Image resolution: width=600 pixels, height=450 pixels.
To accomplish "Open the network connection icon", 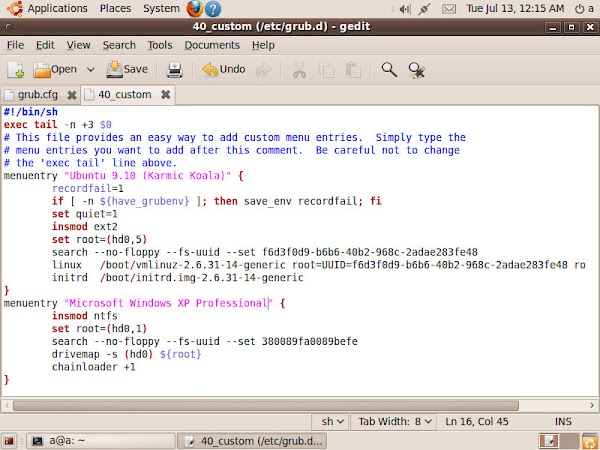I will pos(424,9).
